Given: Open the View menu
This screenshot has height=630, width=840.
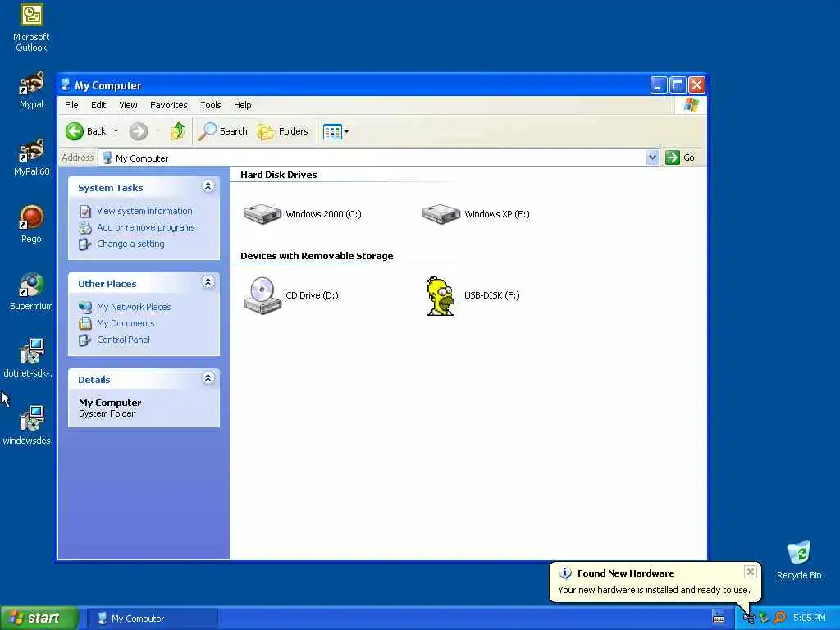Looking at the screenshot, I should (128, 105).
